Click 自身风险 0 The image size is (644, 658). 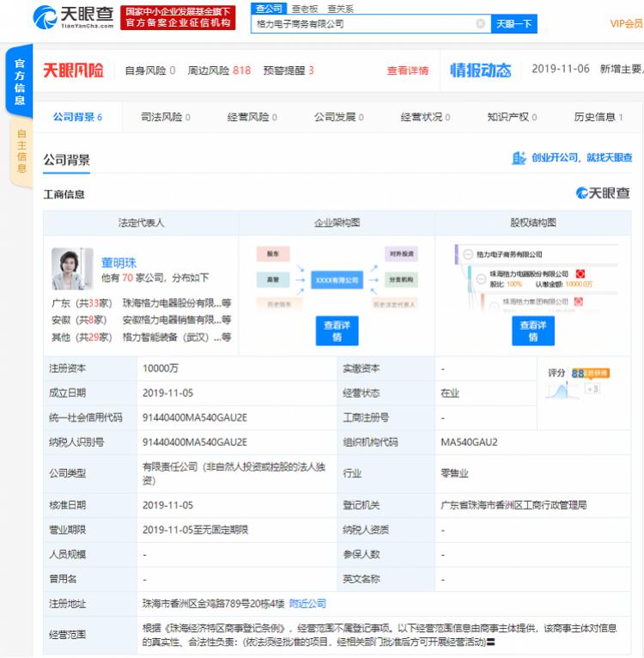150,70
